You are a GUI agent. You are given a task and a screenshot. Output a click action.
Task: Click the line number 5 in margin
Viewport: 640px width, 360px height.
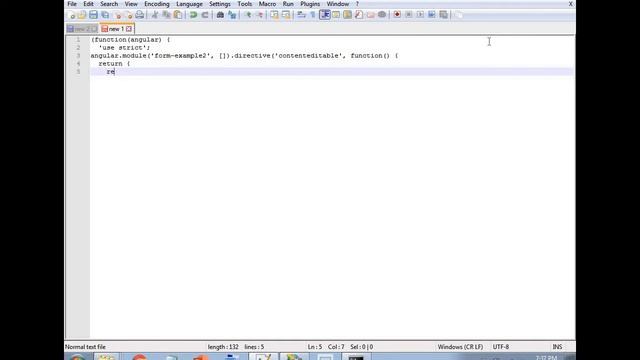click(78, 72)
